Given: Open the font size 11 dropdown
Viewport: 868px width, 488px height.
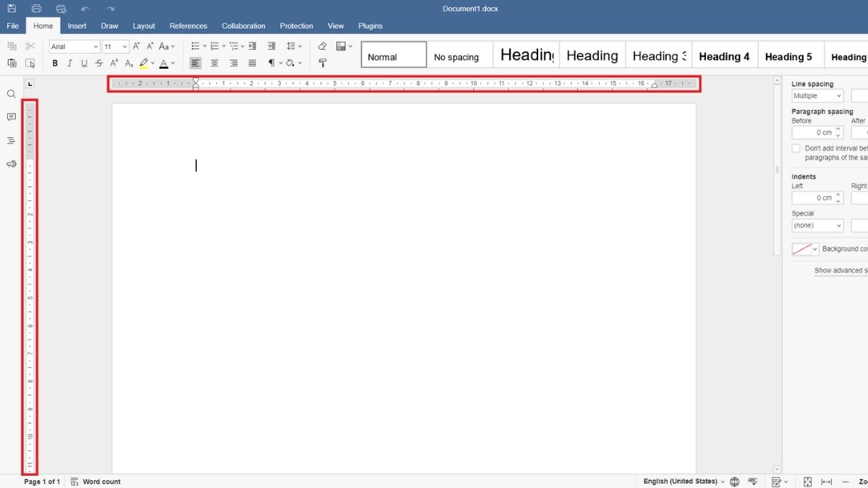Looking at the screenshot, I should click(125, 46).
